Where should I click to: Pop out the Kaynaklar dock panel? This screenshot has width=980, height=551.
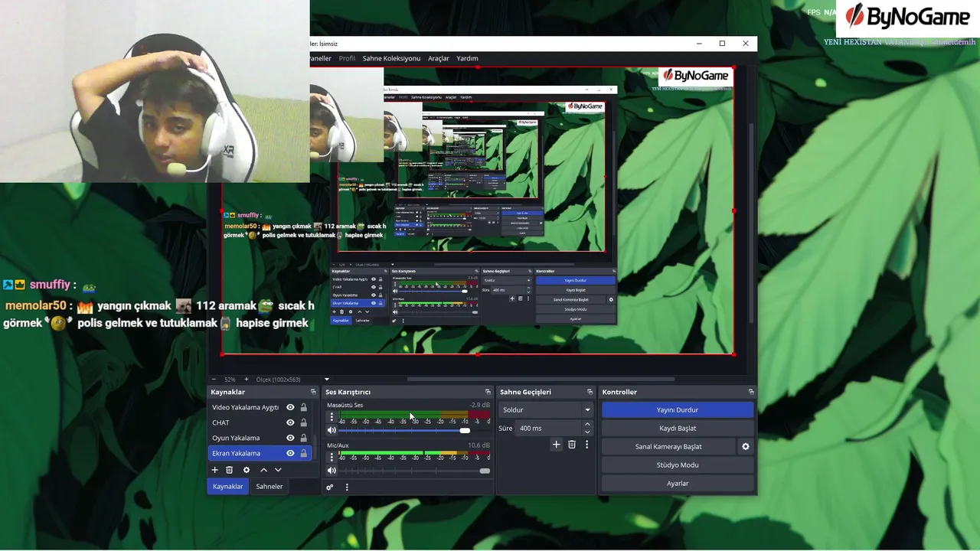[x=313, y=392]
